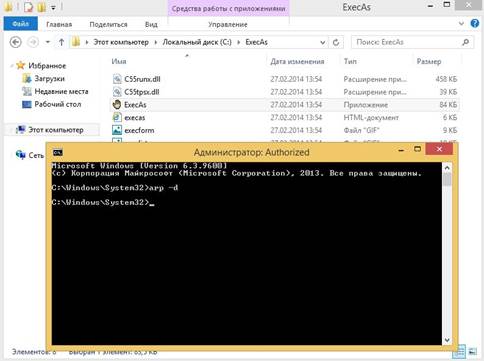Open the Поделиться ribbon tab
This screenshot has height=361, width=484.
tap(108, 24)
